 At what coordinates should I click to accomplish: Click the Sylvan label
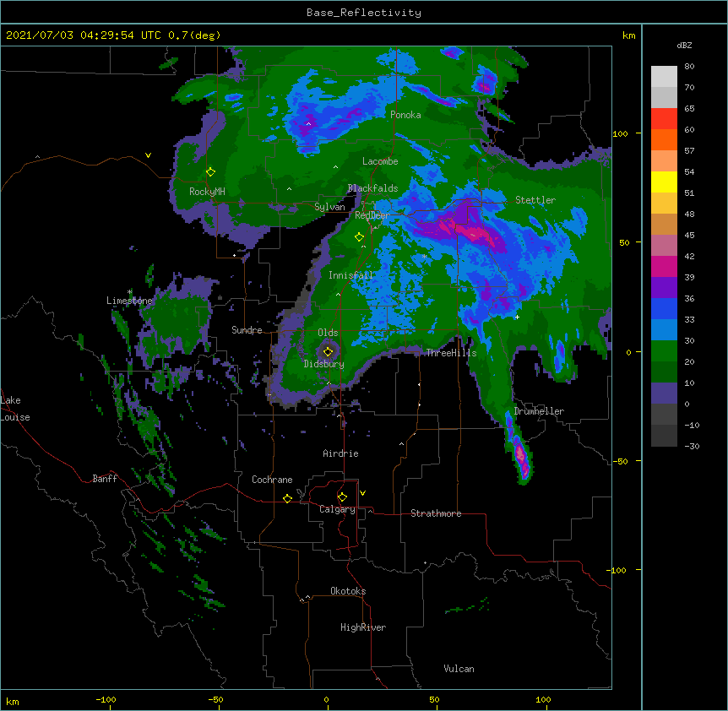(x=329, y=207)
